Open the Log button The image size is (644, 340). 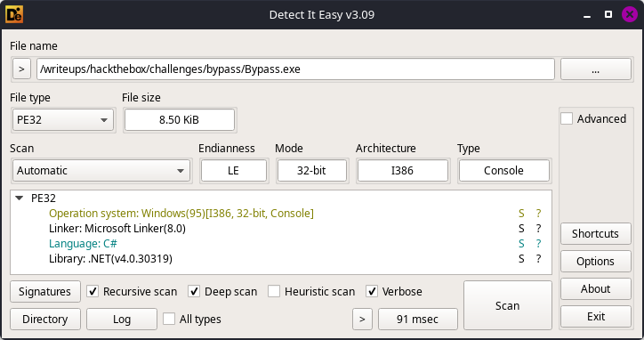[x=122, y=319]
